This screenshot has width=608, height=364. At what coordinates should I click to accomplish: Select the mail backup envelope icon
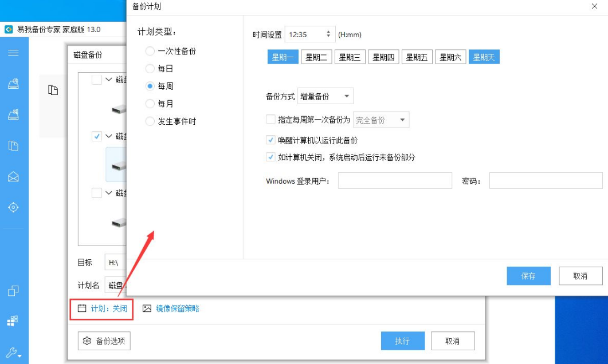point(13,177)
